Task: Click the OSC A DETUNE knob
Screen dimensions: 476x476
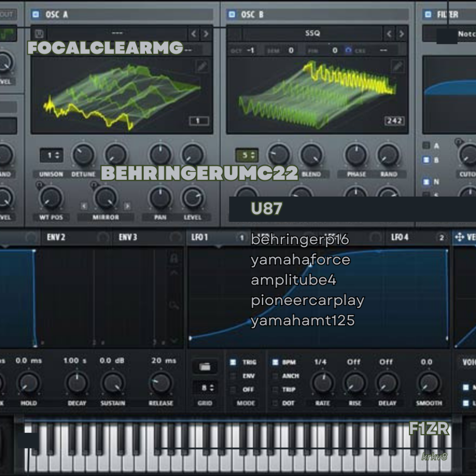Action: pos(83,155)
